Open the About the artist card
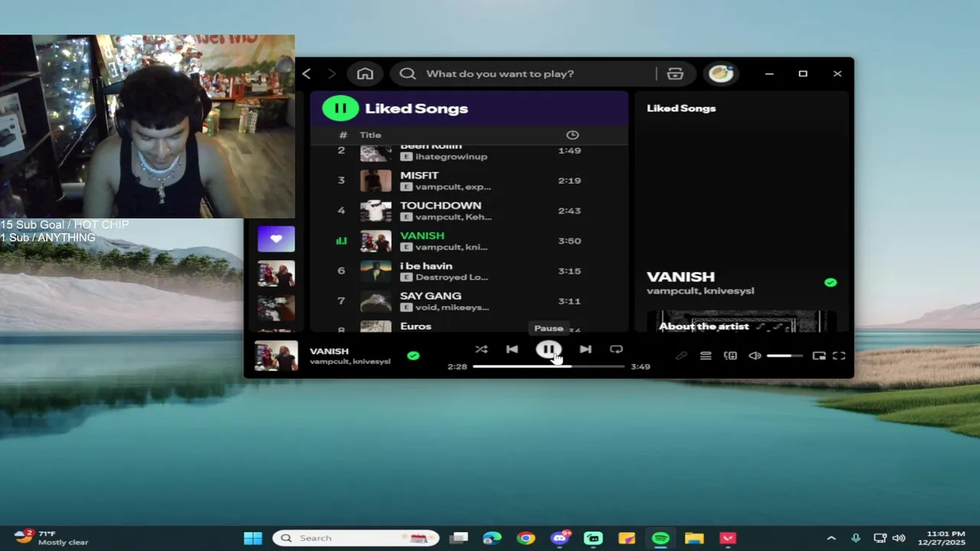Image resolution: width=980 pixels, height=551 pixels. (741, 321)
